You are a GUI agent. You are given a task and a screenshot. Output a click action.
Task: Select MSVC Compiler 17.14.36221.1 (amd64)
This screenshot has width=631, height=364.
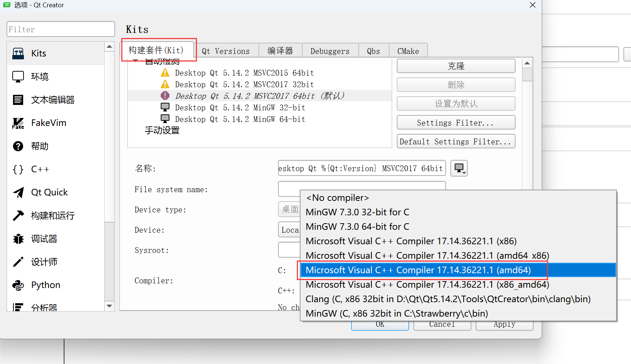coord(458,270)
